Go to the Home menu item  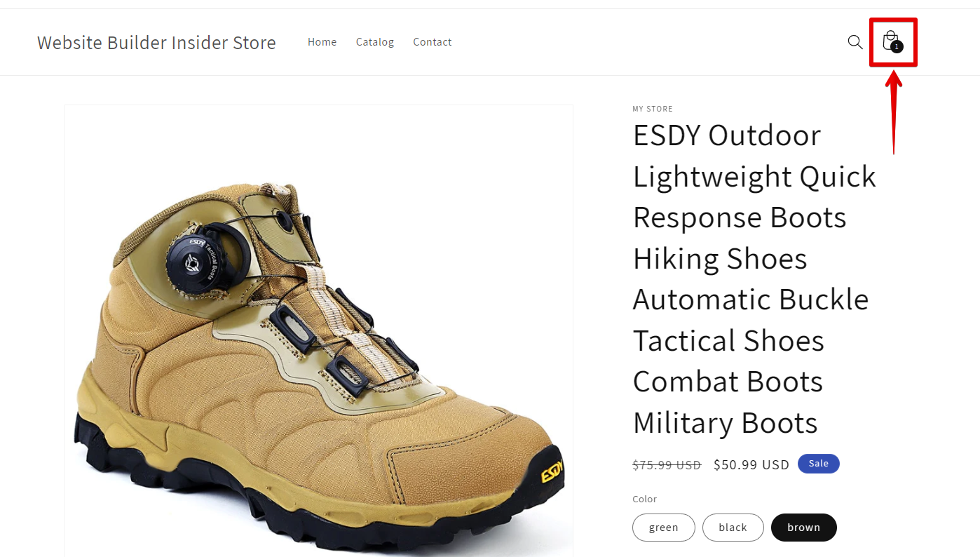click(322, 42)
